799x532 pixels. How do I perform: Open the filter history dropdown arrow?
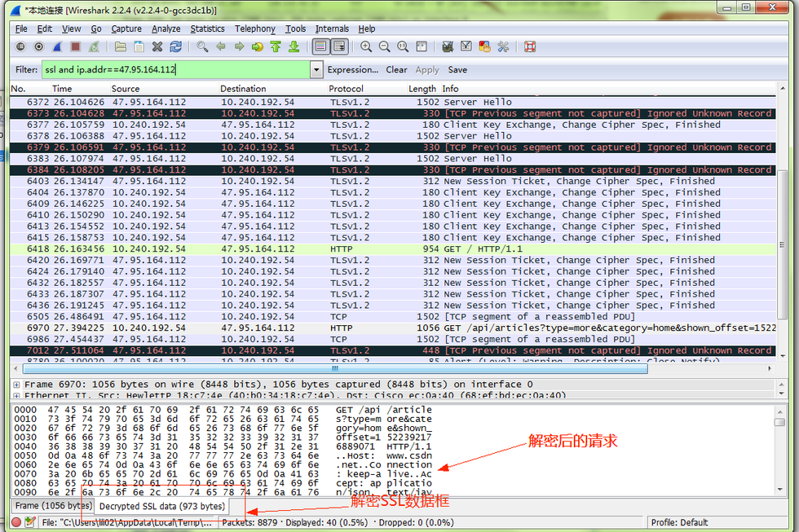coord(316,70)
